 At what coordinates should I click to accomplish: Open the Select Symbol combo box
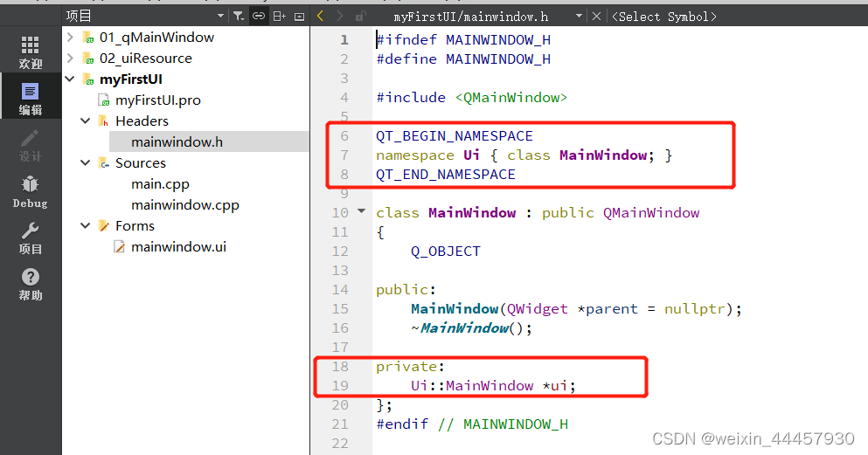[664, 16]
